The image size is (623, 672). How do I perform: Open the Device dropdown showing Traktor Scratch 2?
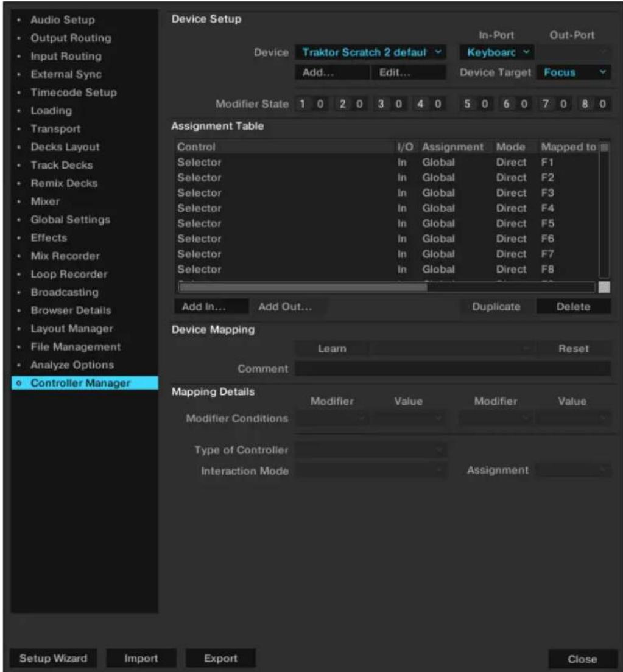[x=370, y=52]
